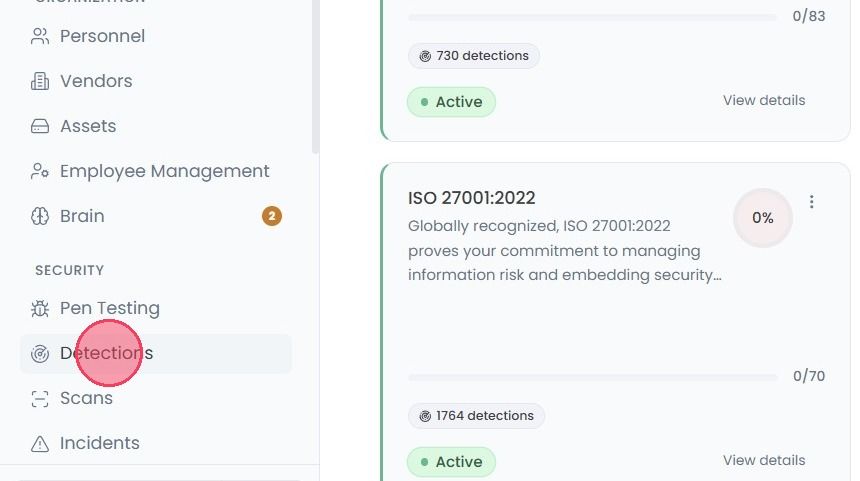This screenshot has height=481, width=860.
Task: Click the Pen Testing bug icon
Action: coord(39,308)
